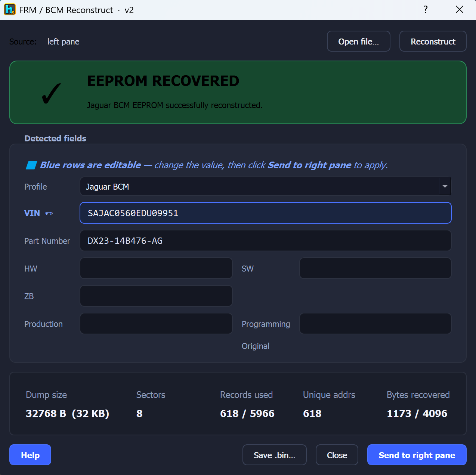Click the Reconstruct button
Screen dimensions: 476x475
433,41
